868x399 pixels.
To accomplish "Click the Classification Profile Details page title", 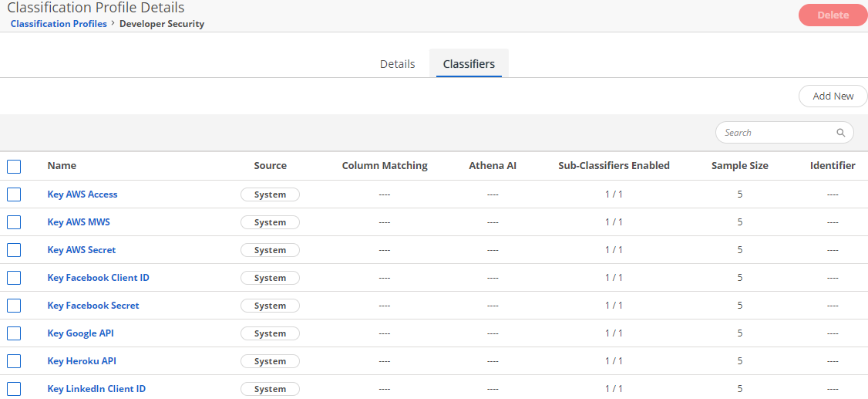I will pyautogui.click(x=96, y=8).
